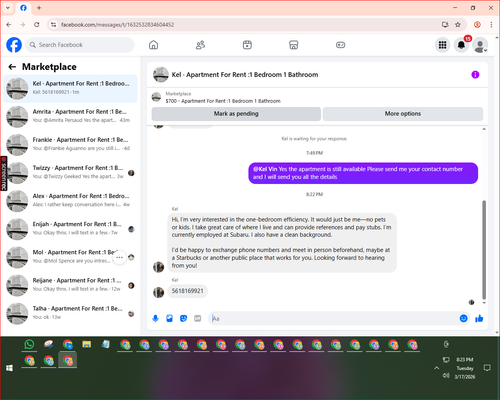The height and width of the screenshot is (400, 500).
Task: Open the Gaming icon in top navigation
Action: pos(340,45)
